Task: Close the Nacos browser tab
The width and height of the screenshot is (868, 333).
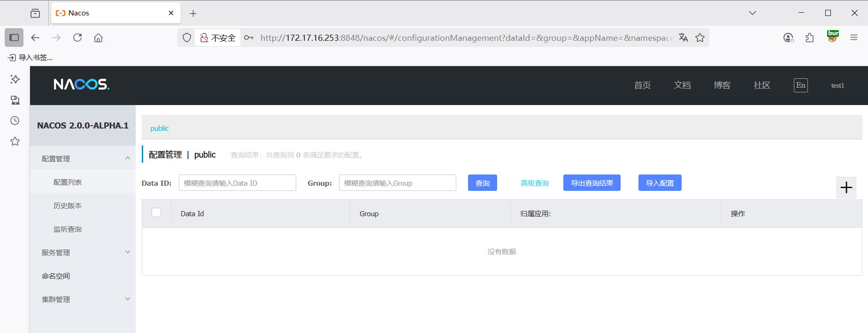Action: pyautogui.click(x=171, y=13)
